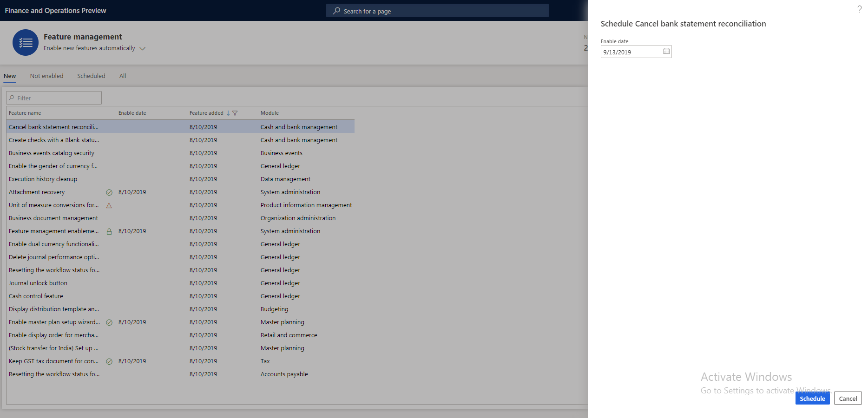
Task: Click the green check icon beside Attachment recovery
Action: point(109,192)
